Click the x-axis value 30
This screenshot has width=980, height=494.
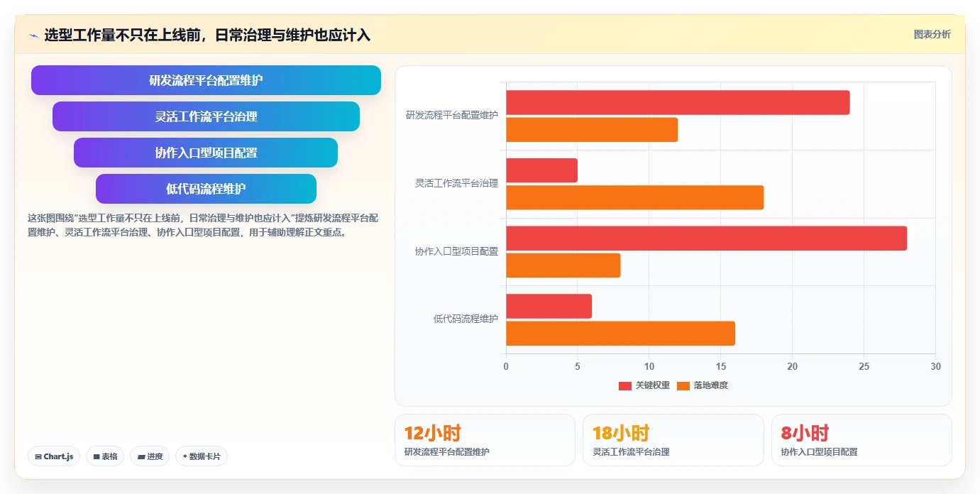pyautogui.click(x=935, y=367)
